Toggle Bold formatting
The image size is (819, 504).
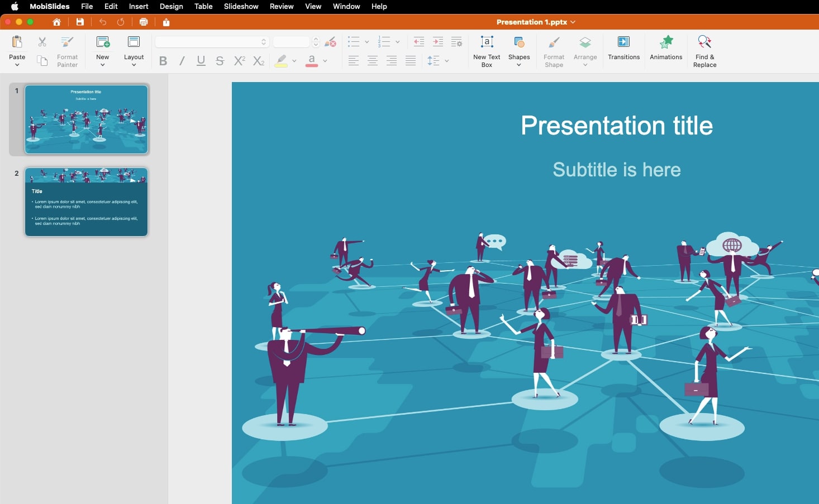pyautogui.click(x=163, y=61)
